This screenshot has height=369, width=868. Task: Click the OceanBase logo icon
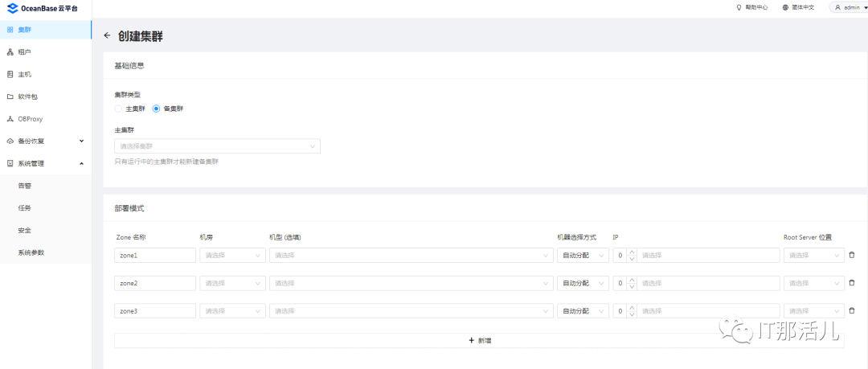[x=13, y=8]
